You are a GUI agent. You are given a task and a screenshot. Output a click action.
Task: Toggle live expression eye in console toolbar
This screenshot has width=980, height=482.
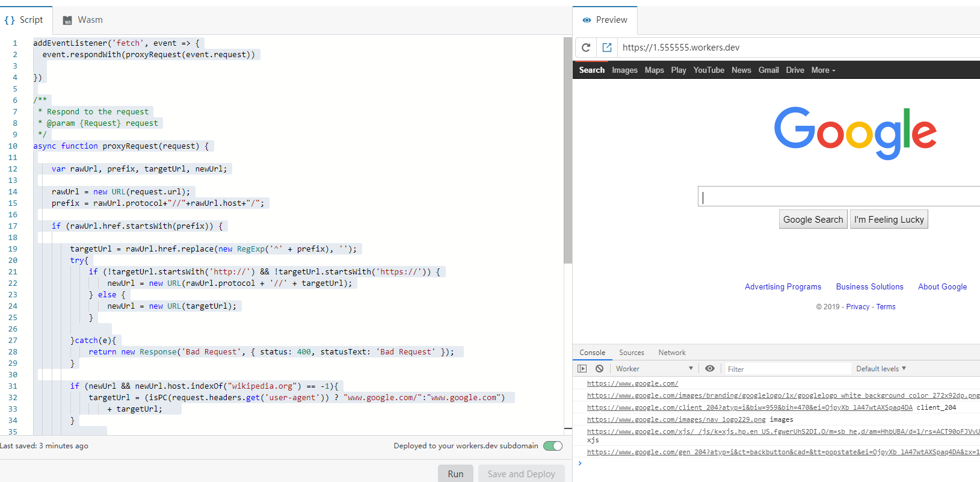(x=710, y=369)
